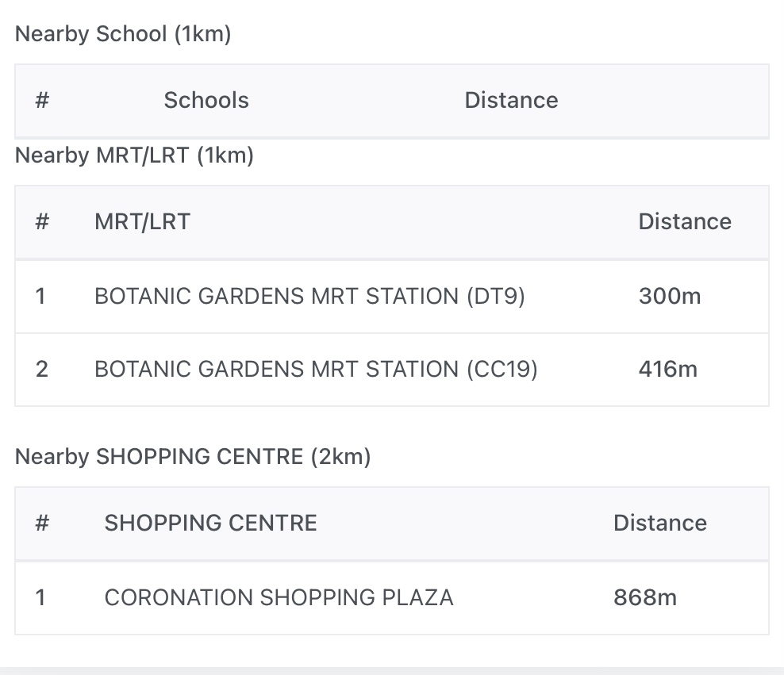Select the Coronation Shopping Plaza entry
Screen dimensions: 784x675
[279, 598]
